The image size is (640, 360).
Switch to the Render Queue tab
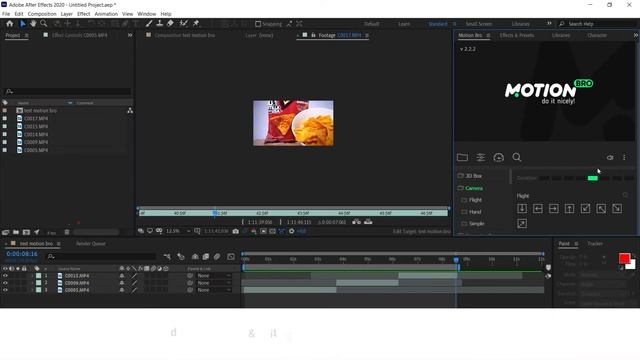point(91,244)
